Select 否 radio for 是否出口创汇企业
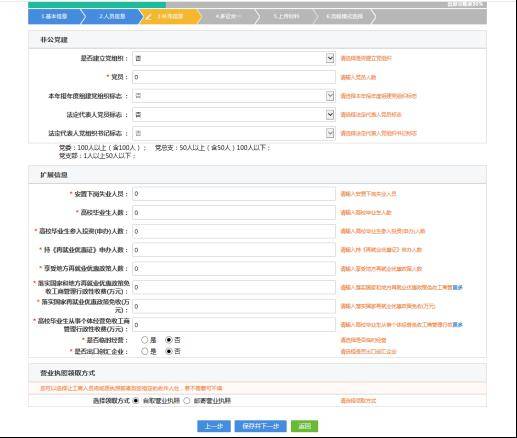This screenshot has width=517, height=438. click(169, 351)
